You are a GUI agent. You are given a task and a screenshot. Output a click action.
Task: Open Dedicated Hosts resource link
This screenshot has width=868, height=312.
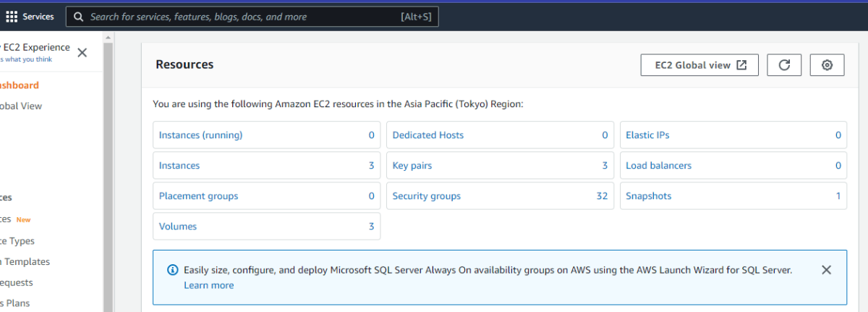pos(428,135)
